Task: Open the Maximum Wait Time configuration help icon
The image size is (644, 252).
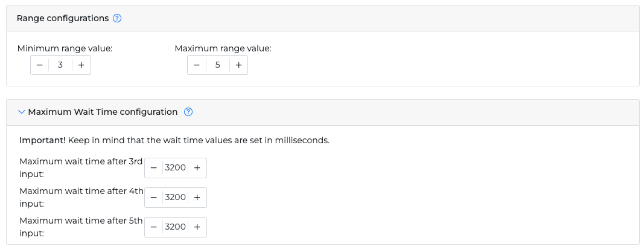Action: (188, 112)
